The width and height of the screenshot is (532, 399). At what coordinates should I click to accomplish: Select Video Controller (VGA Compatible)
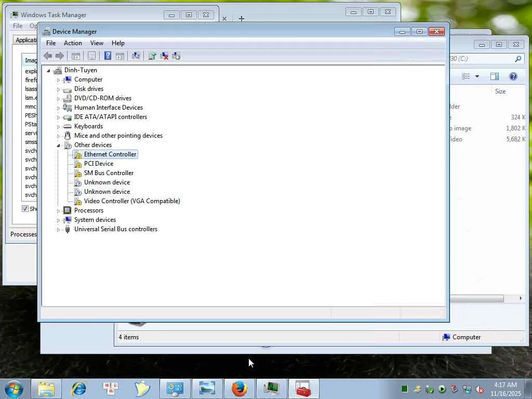pos(132,201)
